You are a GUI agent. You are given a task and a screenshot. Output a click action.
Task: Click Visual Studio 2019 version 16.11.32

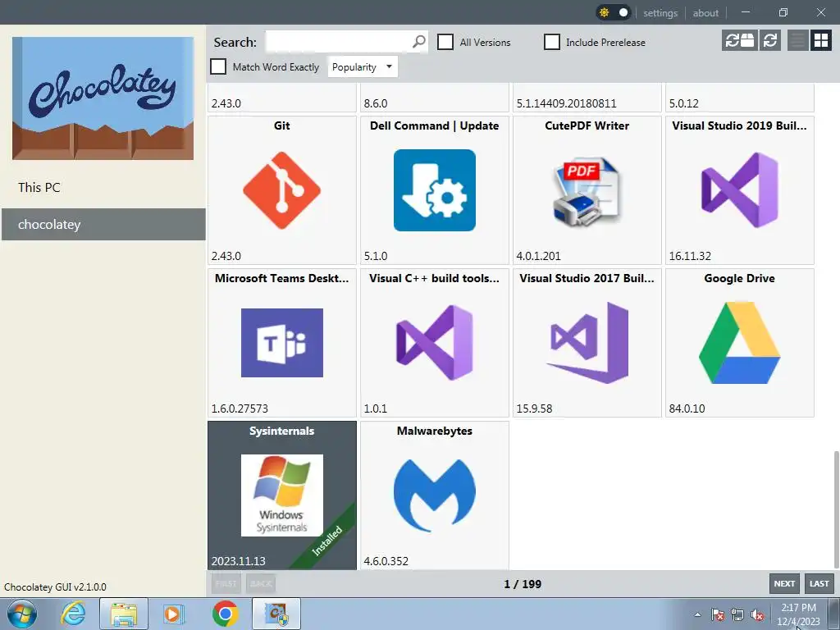pyautogui.click(x=690, y=256)
